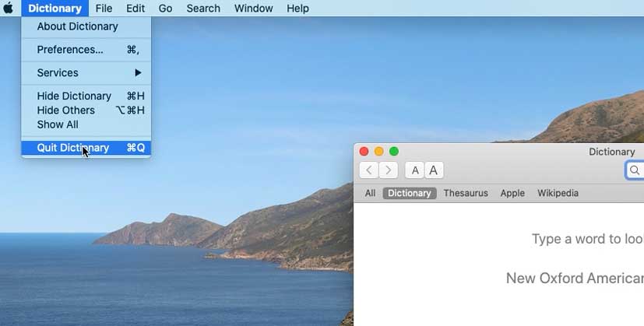Open the Go menu
Screen dimensions: 644x326
165,9
